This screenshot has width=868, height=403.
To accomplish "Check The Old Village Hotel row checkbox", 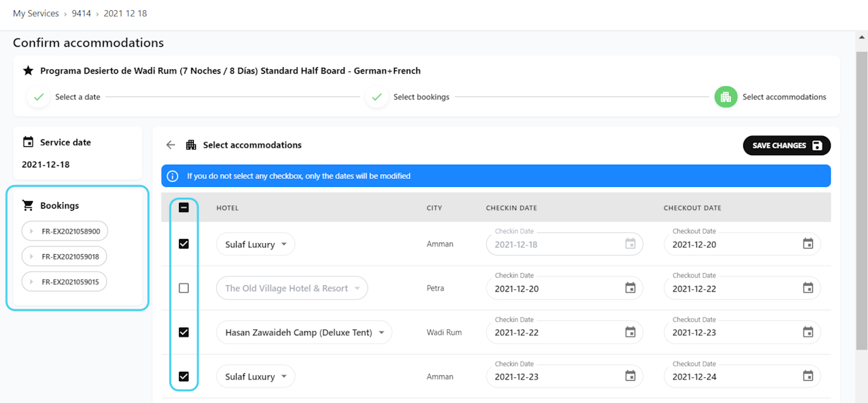I will (x=184, y=288).
